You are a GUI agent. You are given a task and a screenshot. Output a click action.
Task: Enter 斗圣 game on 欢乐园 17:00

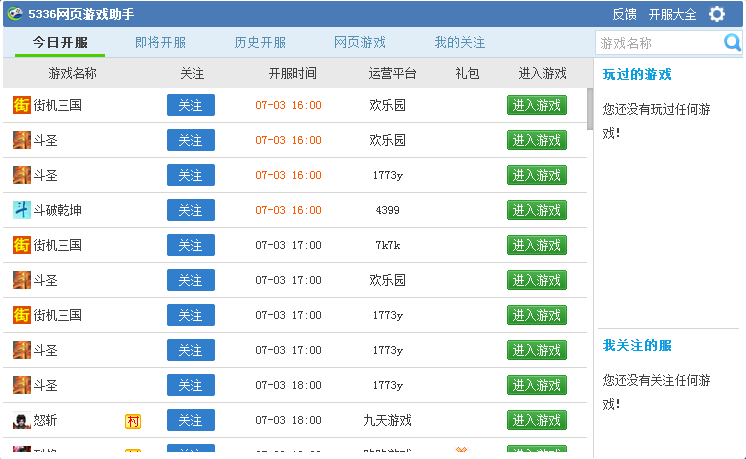(537, 280)
